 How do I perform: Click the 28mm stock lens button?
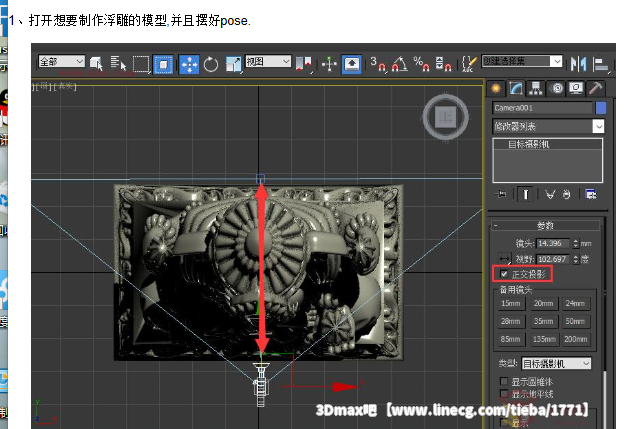coord(511,321)
